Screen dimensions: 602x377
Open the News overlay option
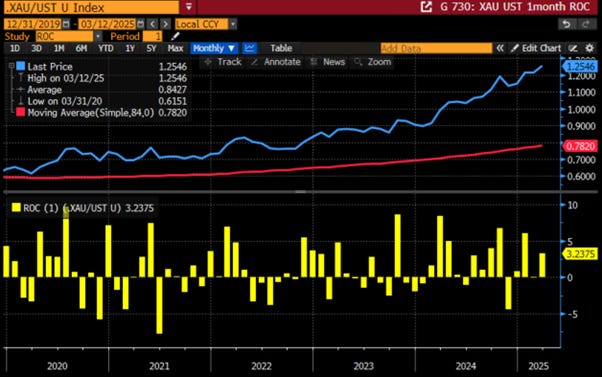(327, 62)
